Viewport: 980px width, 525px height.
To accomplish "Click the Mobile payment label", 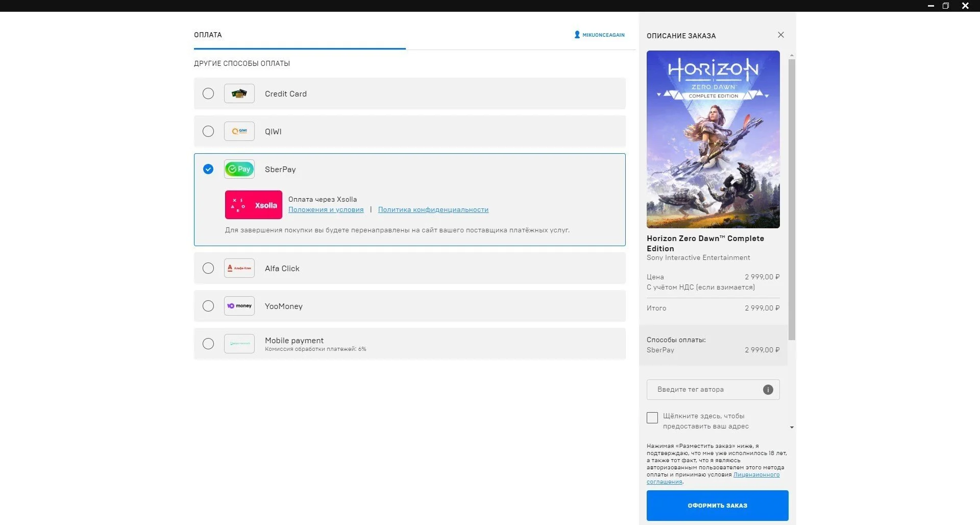I will click(294, 341).
